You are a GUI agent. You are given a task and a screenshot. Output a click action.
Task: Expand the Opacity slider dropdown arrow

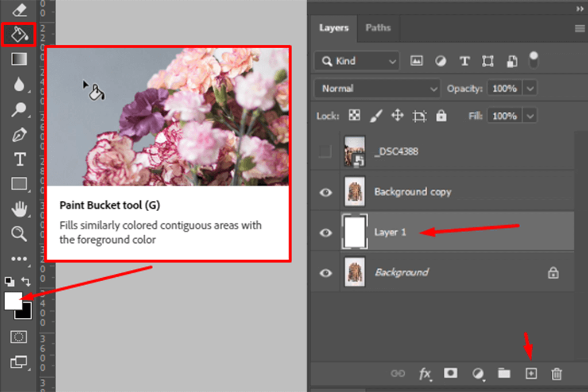point(530,88)
